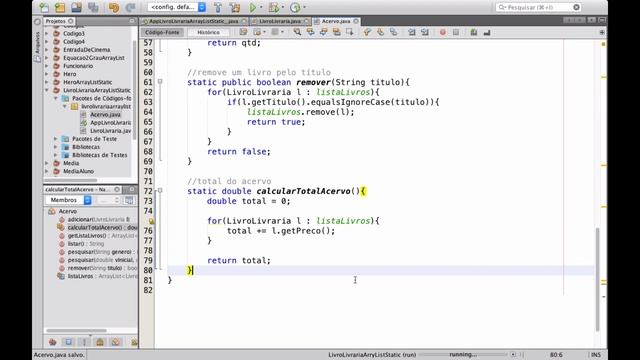640x360 pixels.
Task: Click the lightbulb hint at line 75
Action: pyautogui.click(x=151, y=221)
